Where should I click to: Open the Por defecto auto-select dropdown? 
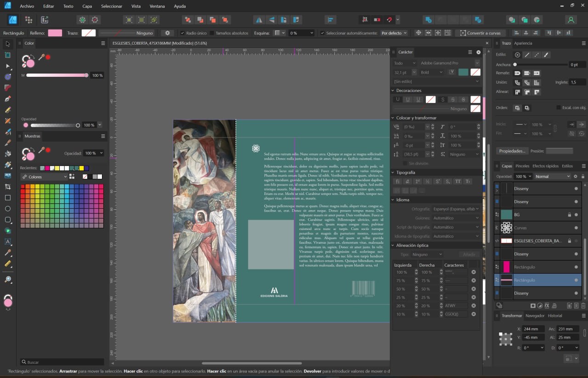click(394, 33)
